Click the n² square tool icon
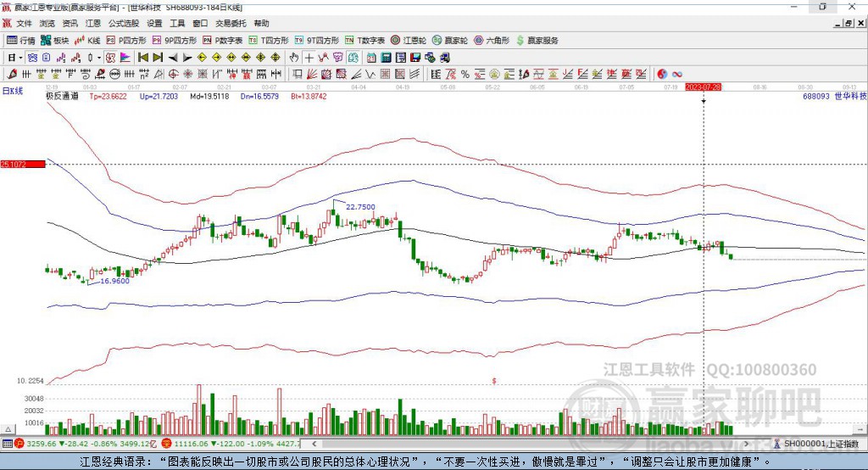 point(144,75)
